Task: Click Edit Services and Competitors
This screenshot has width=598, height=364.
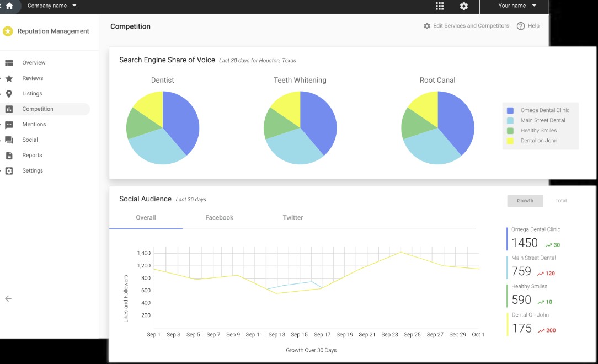Action: 466,26
